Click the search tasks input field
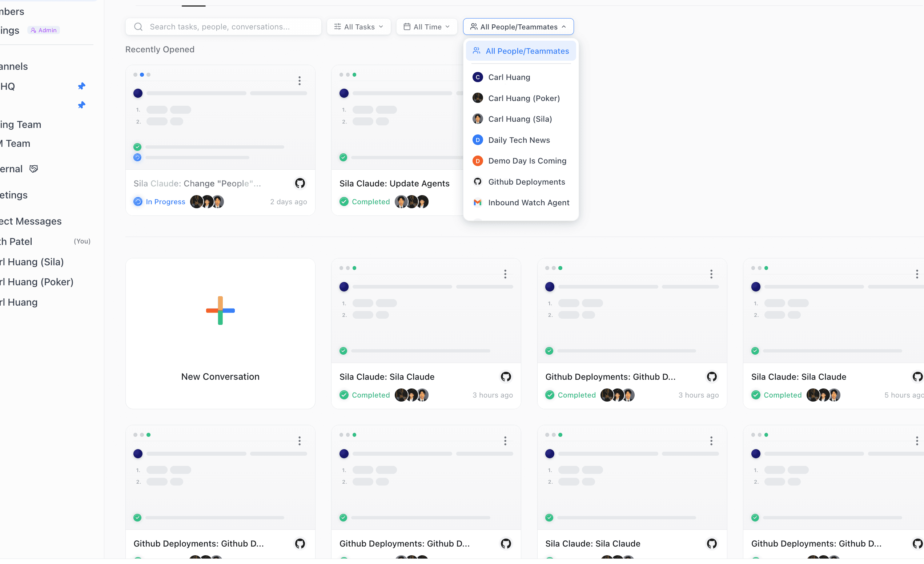Viewport: 924px width, 564px height. coord(233,27)
